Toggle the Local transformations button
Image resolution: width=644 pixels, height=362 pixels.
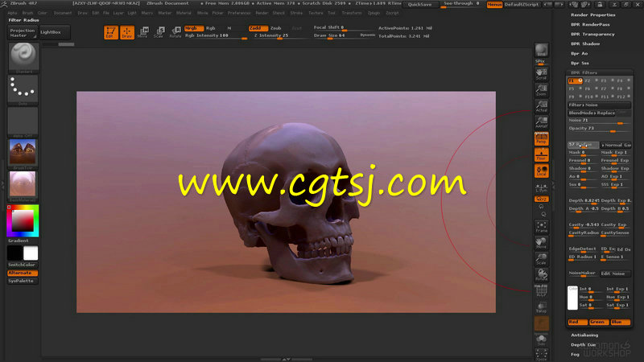(x=541, y=171)
